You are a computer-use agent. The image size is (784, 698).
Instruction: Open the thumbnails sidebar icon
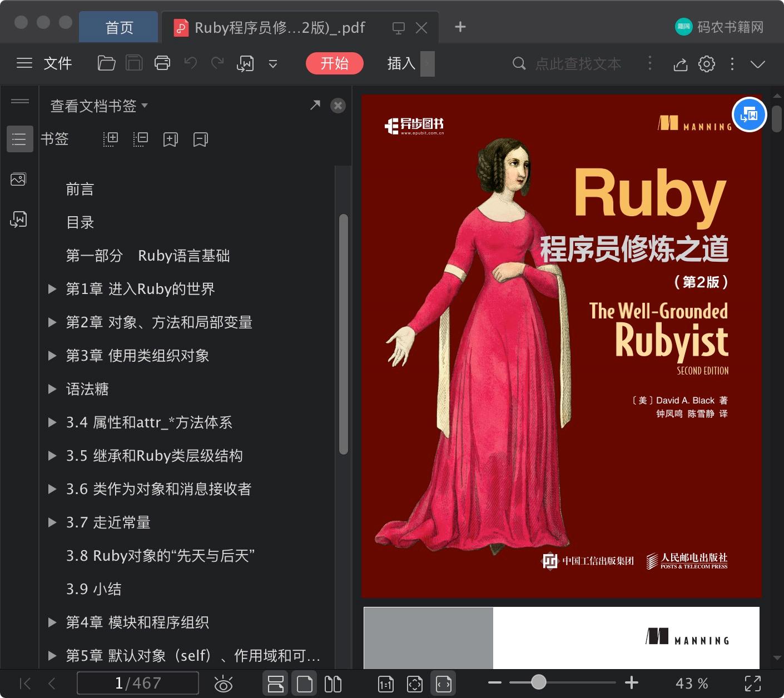coord(18,179)
